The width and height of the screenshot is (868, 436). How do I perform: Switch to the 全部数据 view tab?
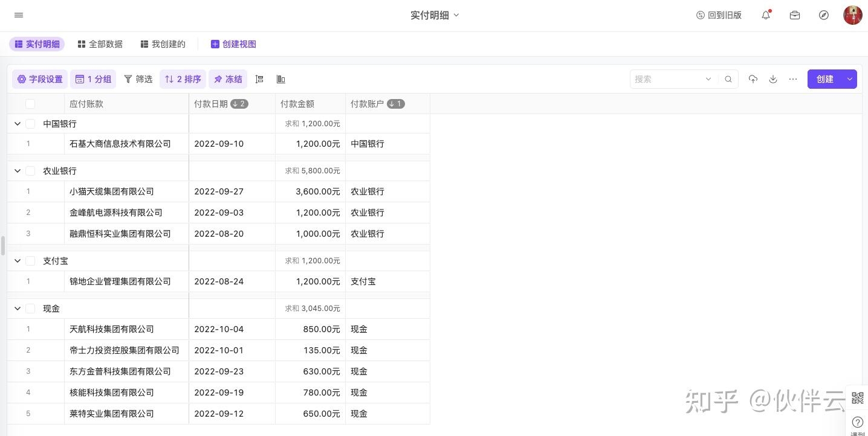100,44
